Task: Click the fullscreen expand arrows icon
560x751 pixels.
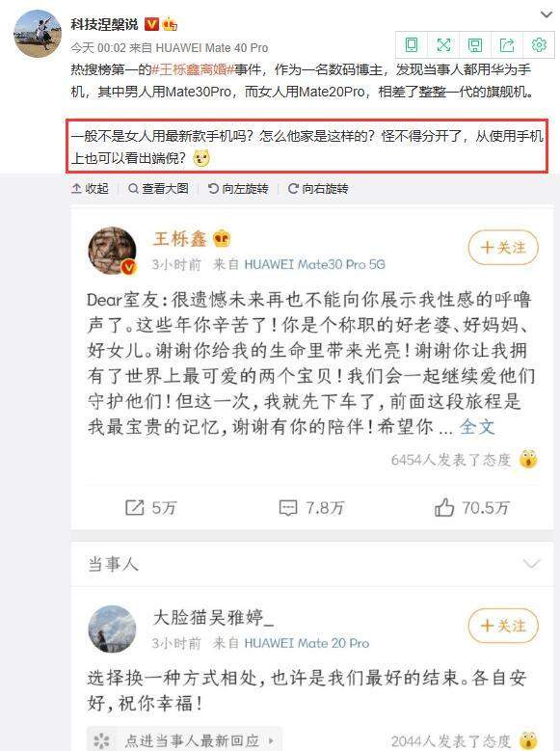Action: point(443,45)
